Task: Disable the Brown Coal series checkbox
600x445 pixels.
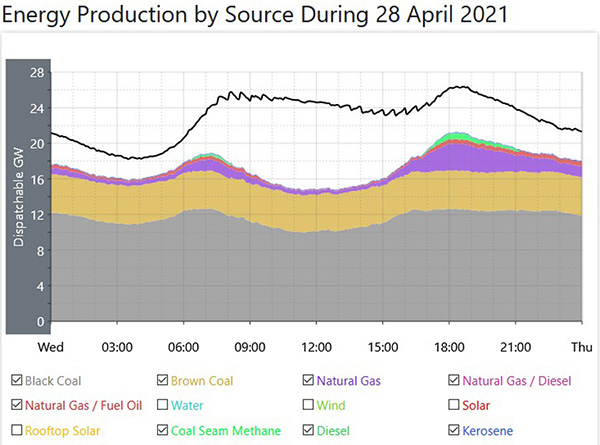Action: coord(163,381)
